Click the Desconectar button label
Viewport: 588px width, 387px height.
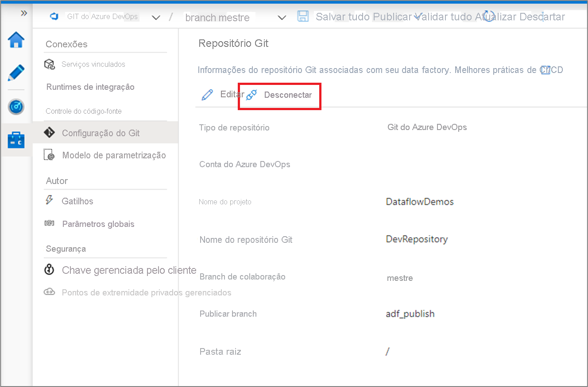(x=288, y=95)
